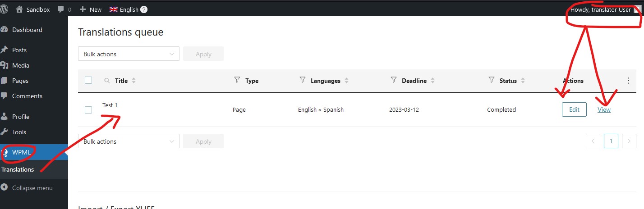
Task: Open the Status column filter icon
Action: 492,80
